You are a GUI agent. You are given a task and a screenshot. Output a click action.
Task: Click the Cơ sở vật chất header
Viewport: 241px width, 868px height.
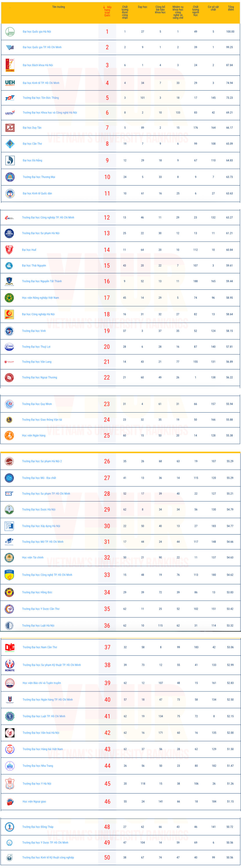click(213, 8)
